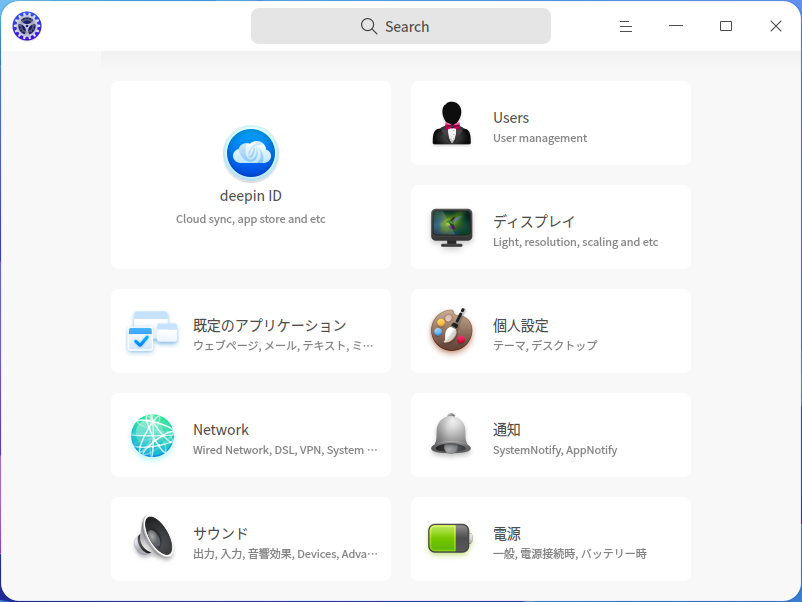
Task: Open the Users label
Action: coord(511,118)
